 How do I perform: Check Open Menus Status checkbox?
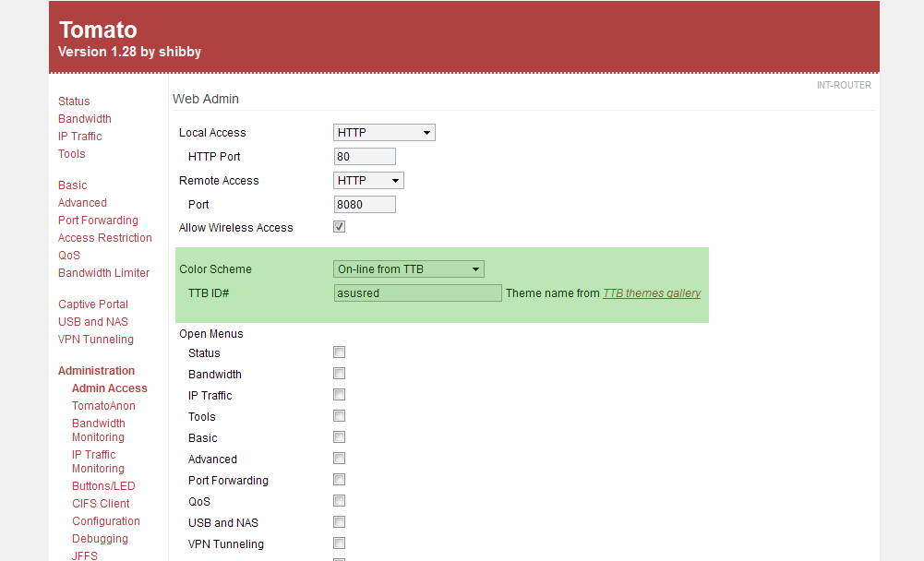(x=339, y=352)
